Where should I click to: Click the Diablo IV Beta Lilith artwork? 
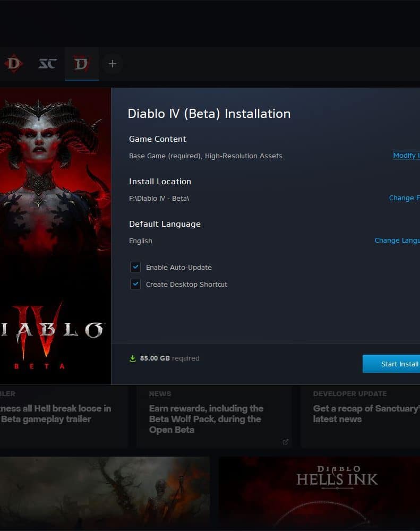pyautogui.click(x=56, y=236)
